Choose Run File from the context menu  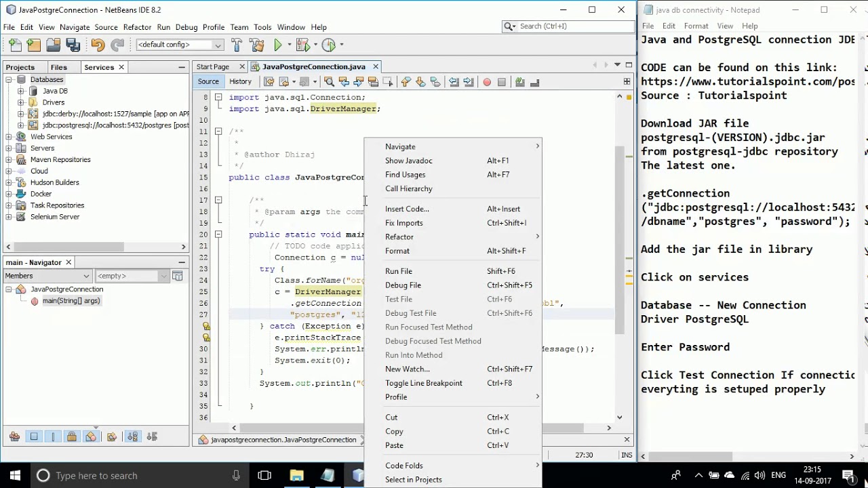click(x=453, y=271)
